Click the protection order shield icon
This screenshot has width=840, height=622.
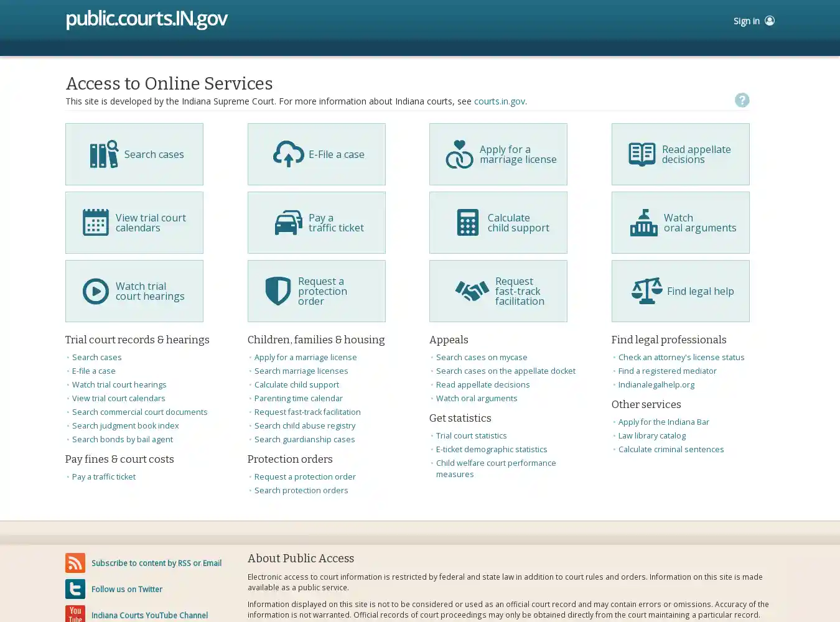(278, 291)
